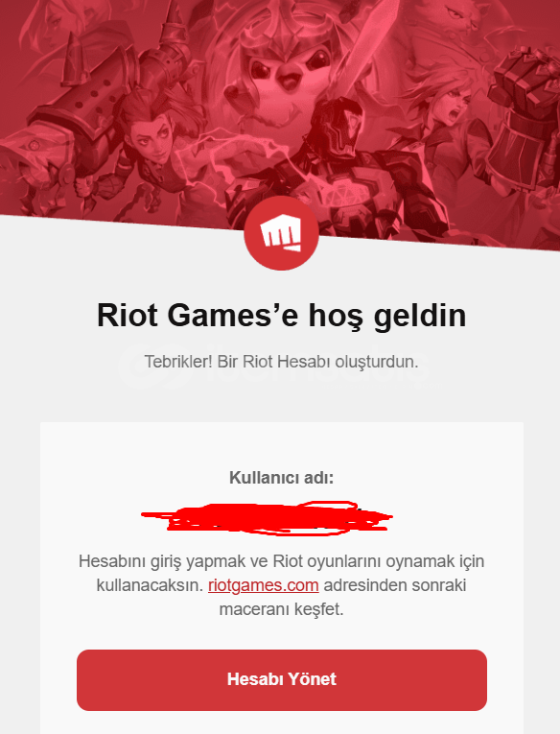Click Jinx's face in the banner

point(151,138)
